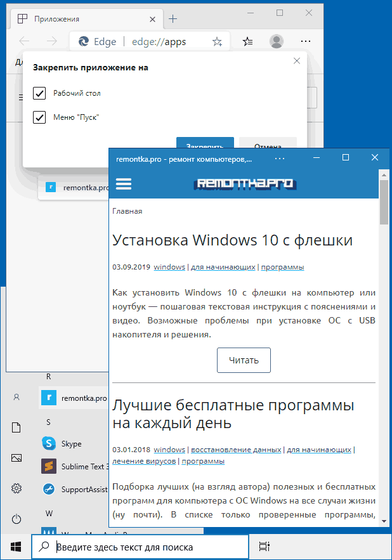Screen dimensions: 392x560
Task: Add page to favorites star icon
Action: (x=217, y=41)
